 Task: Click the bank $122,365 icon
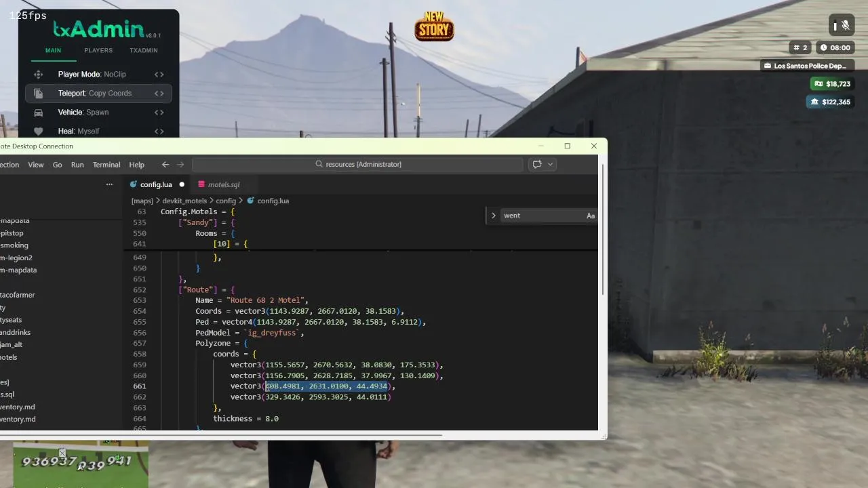tap(814, 102)
